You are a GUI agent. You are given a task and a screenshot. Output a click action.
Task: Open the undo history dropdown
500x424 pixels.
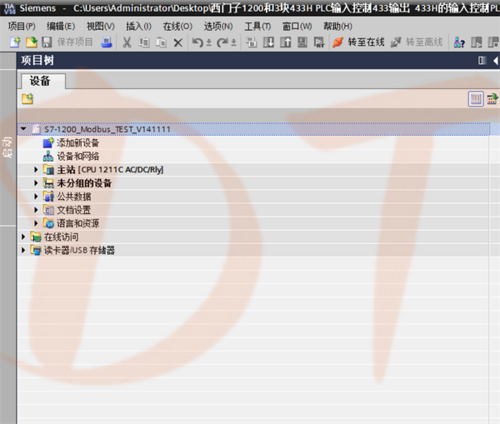coord(209,43)
